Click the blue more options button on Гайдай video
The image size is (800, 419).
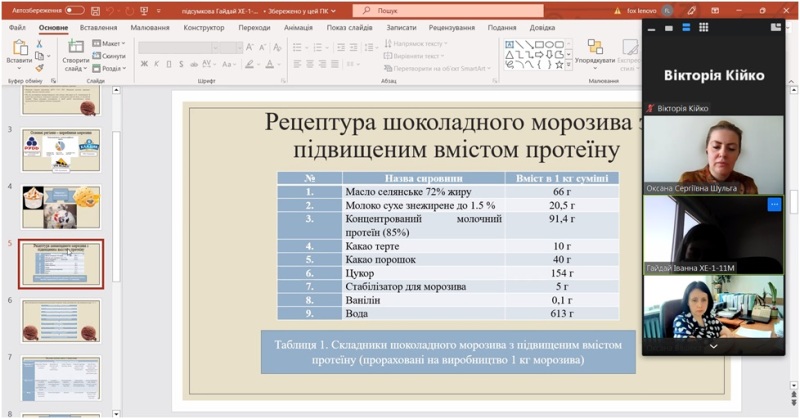tap(774, 204)
